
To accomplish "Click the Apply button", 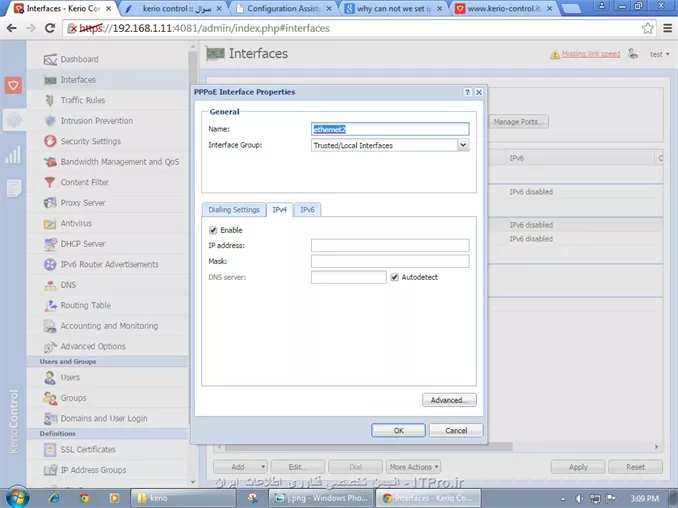I will click(578, 467).
